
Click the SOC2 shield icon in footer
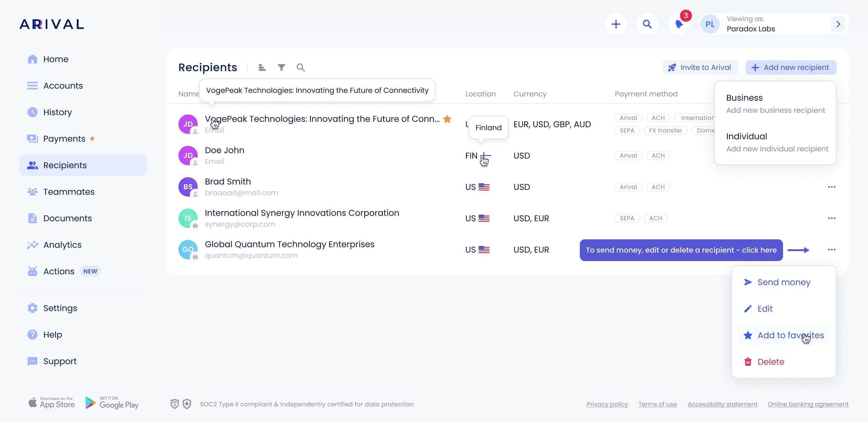coord(175,404)
